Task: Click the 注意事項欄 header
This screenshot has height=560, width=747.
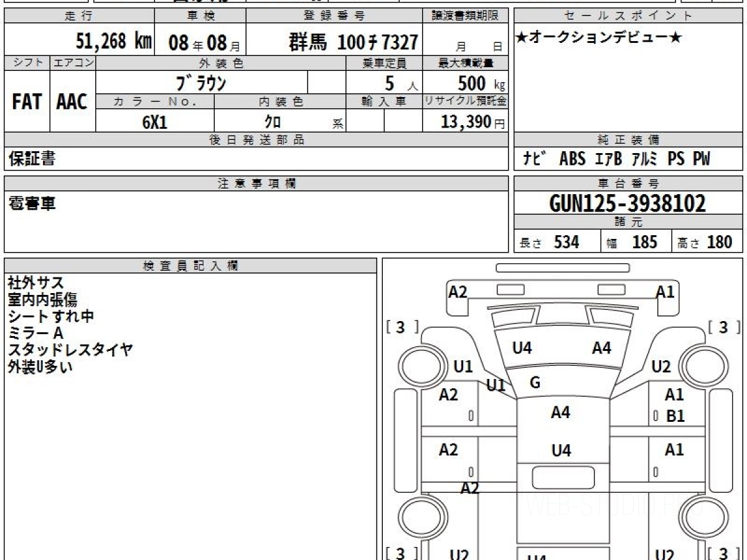Action: coord(256,184)
